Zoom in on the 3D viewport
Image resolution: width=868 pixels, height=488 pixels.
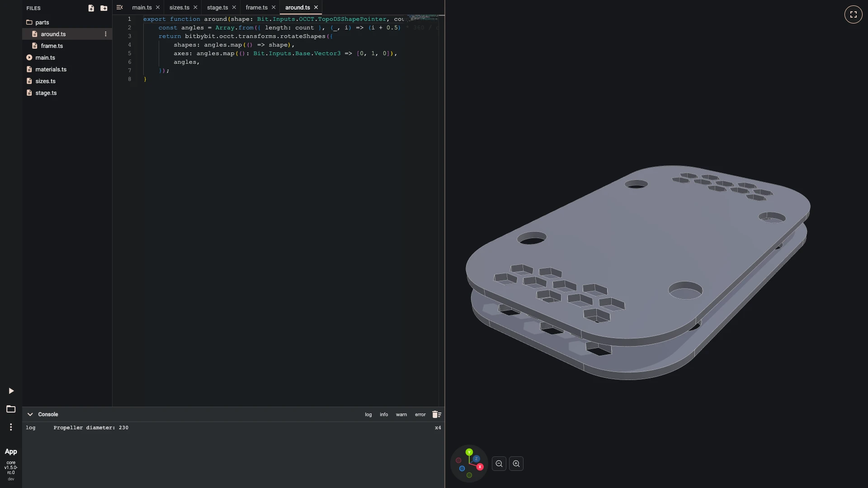coord(516,464)
